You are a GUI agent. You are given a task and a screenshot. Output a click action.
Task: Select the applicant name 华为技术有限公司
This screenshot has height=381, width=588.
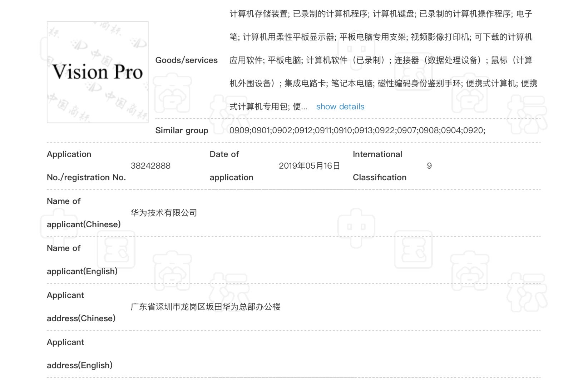pyautogui.click(x=164, y=213)
